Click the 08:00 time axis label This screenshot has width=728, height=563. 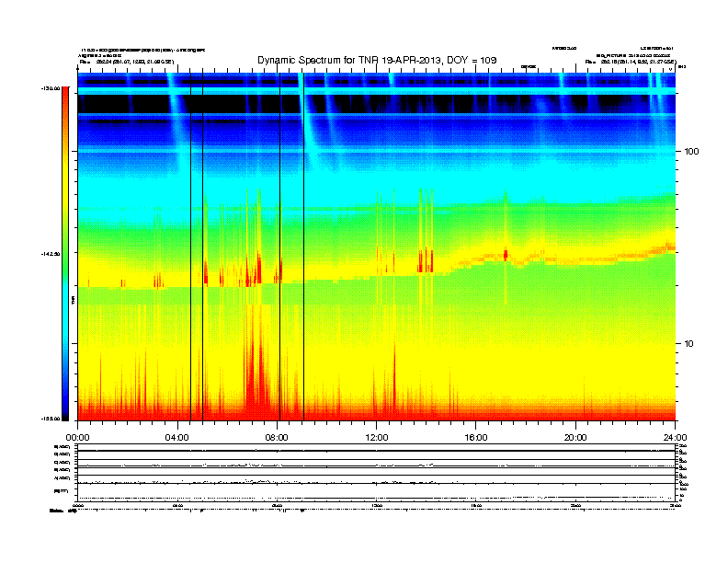coord(277,438)
